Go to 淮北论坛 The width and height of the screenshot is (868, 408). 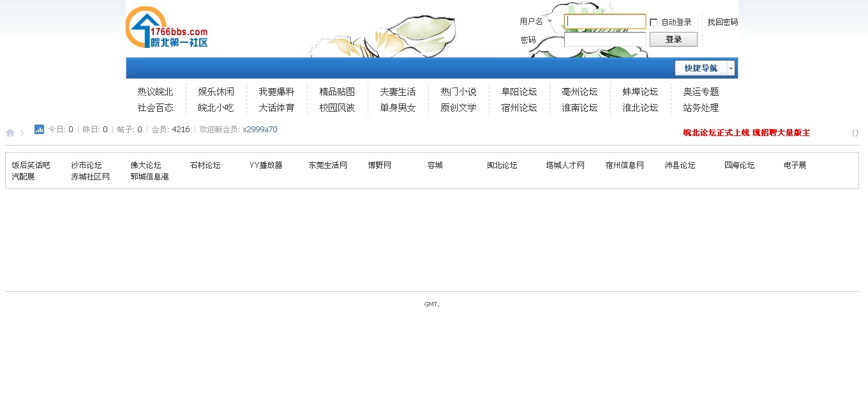640,108
